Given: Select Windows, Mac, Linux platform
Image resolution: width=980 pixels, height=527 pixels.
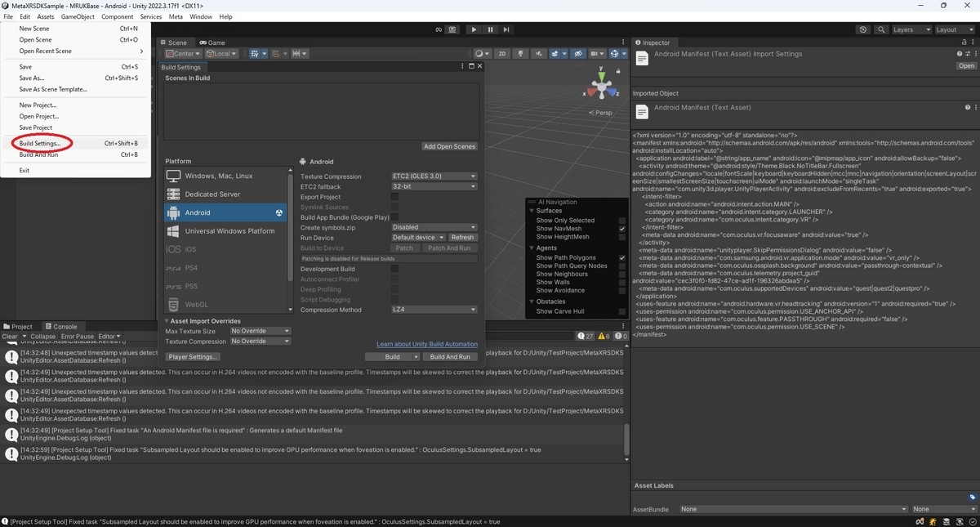Looking at the screenshot, I should [226, 176].
